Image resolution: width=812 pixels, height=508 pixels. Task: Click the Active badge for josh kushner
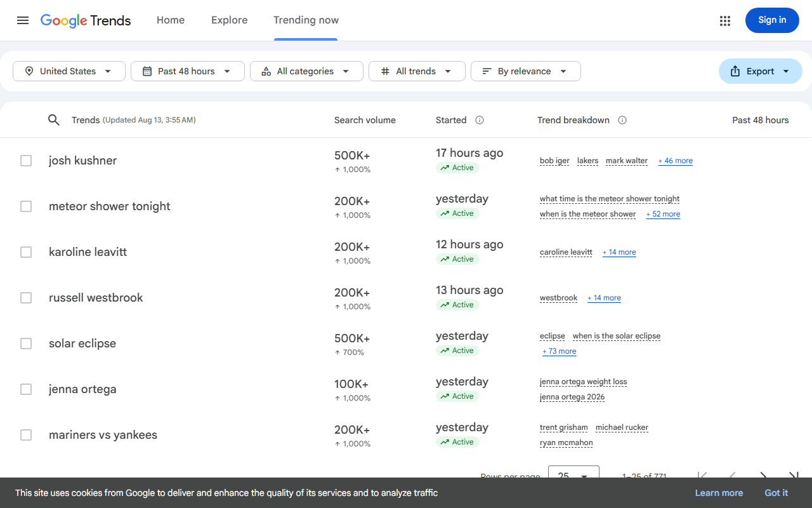457,168
